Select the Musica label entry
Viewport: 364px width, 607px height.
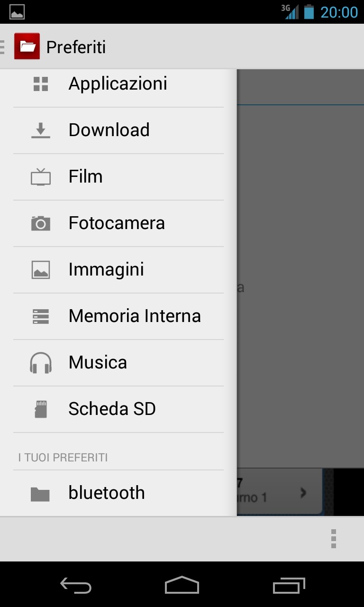point(98,362)
